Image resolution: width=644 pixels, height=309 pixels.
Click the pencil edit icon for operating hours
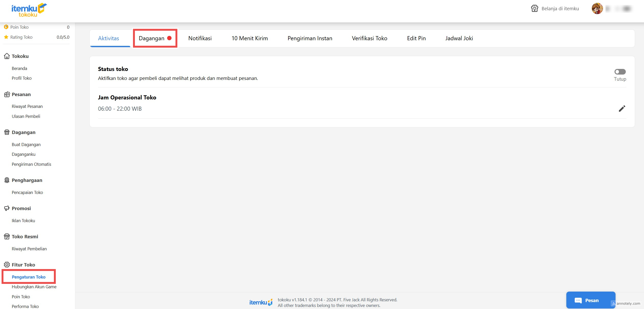coord(622,109)
